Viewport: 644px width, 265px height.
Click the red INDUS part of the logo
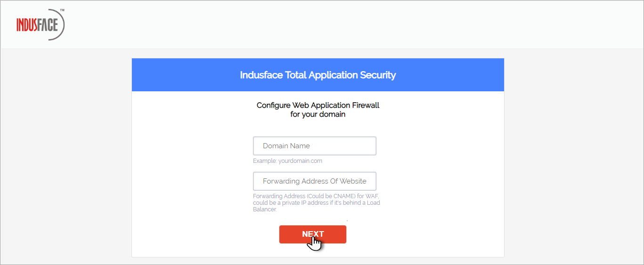[x=27, y=24]
